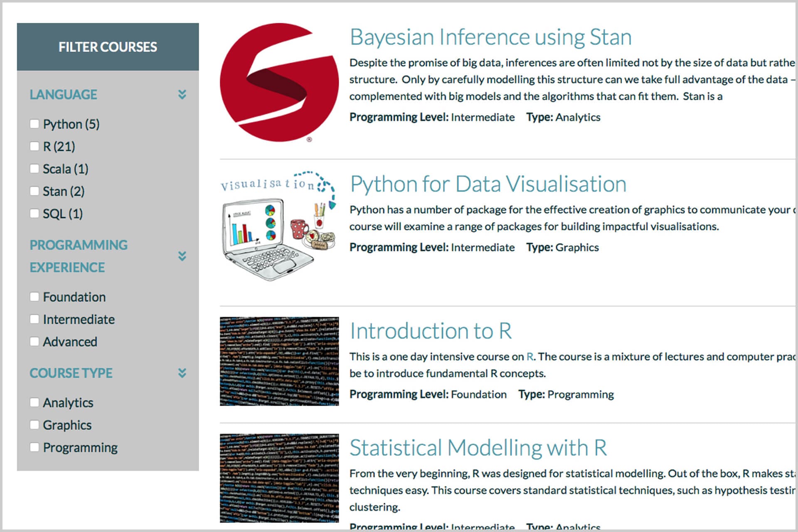The image size is (798, 532).
Task: Open the Python for Data Visualisation course
Action: [x=488, y=183]
